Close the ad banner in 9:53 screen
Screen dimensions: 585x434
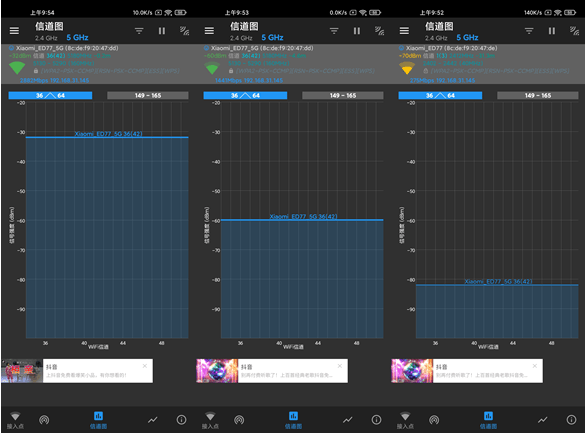coord(340,366)
